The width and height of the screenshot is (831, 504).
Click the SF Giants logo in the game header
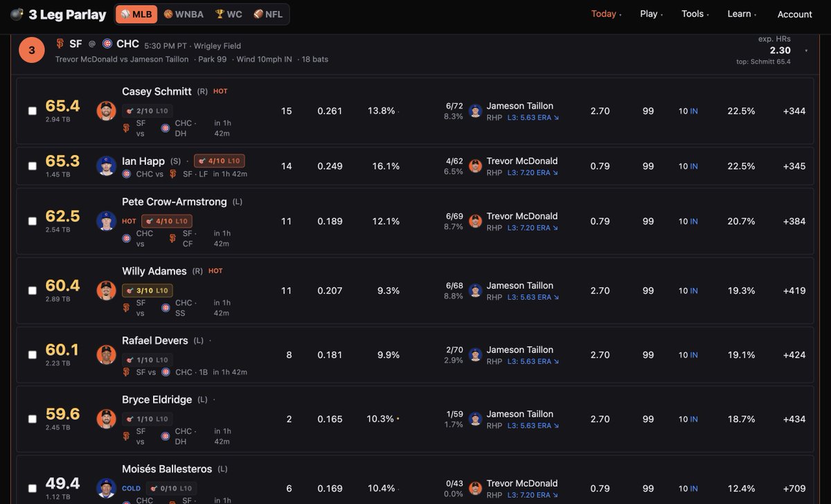tap(60, 44)
